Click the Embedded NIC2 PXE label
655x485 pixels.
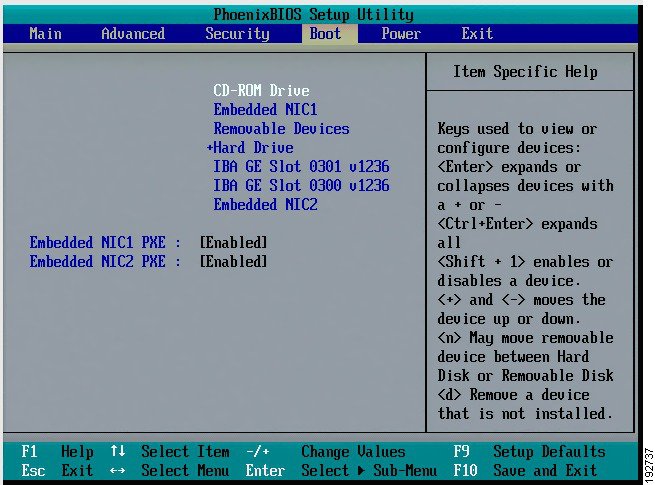(x=105, y=262)
